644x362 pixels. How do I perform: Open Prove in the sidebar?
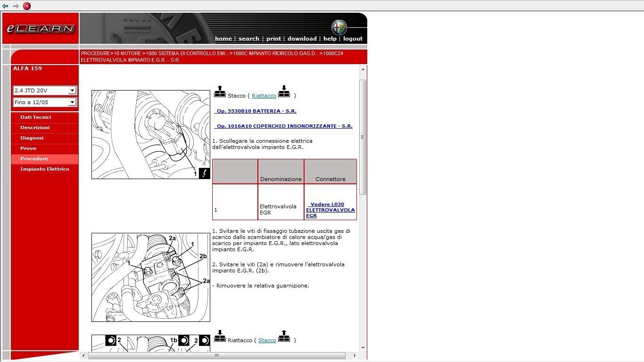45,148
